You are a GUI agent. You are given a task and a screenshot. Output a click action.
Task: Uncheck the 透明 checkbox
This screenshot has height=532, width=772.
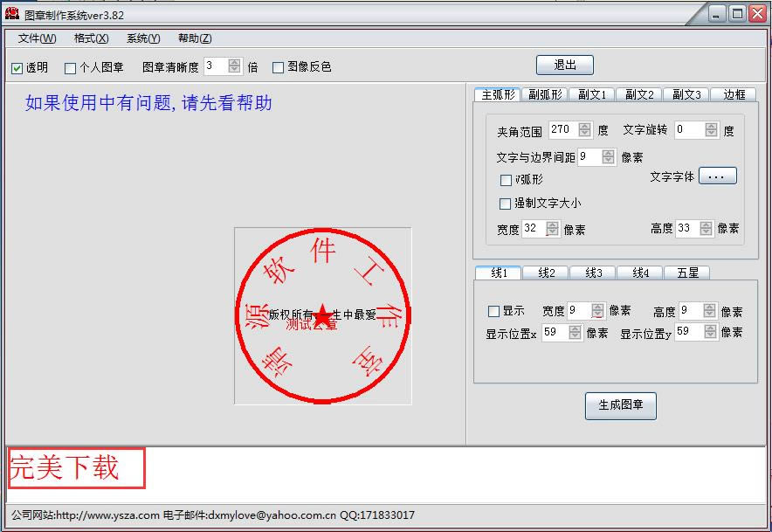(x=17, y=68)
